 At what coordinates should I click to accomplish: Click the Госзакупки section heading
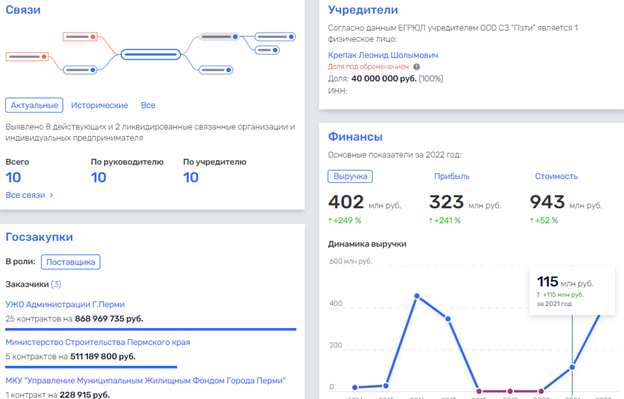pyautogui.click(x=39, y=237)
